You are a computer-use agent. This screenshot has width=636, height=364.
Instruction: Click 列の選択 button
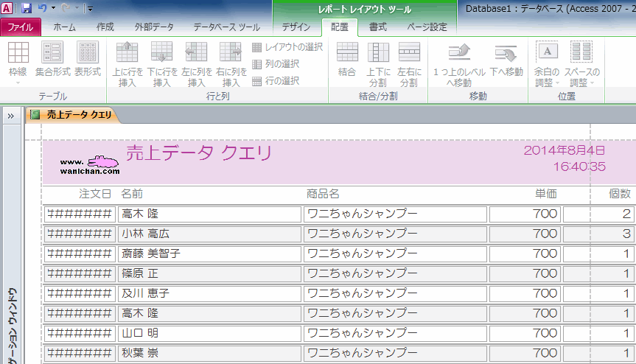276,64
